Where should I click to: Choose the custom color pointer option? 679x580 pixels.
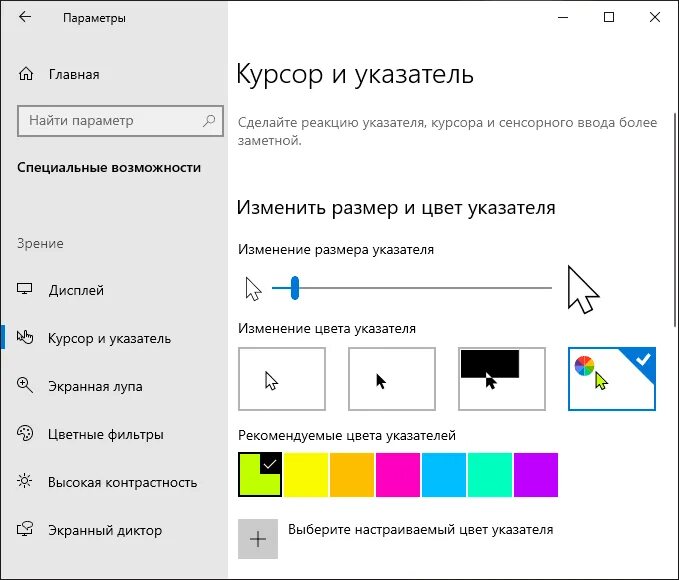[612, 379]
